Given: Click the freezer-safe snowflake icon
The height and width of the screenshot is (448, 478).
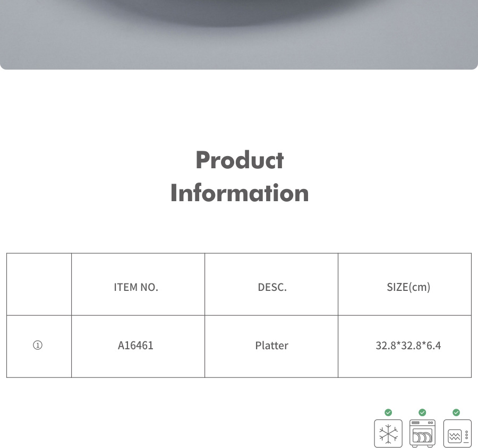Looking at the screenshot, I should click(388, 434).
